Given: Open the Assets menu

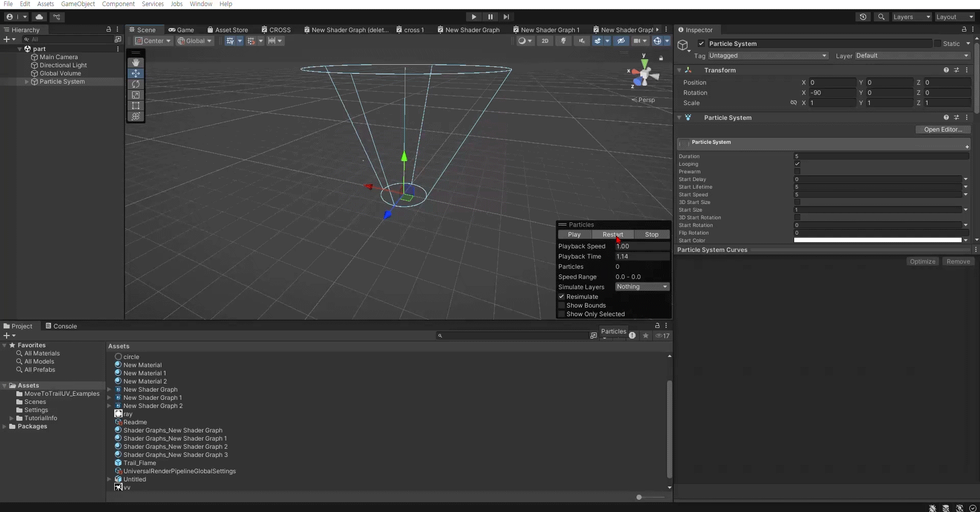Looking at the screenshot, I should click(45, 4).
